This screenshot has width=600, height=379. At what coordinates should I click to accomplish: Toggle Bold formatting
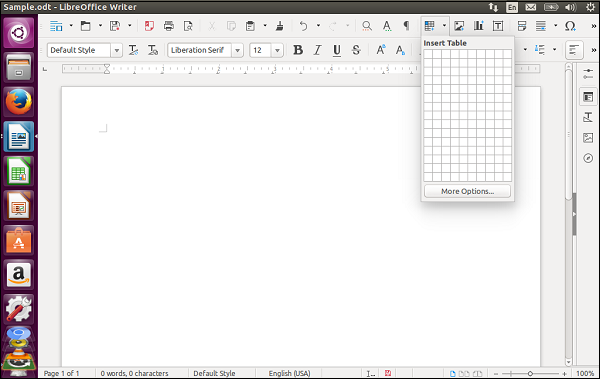tap(298, 50)
